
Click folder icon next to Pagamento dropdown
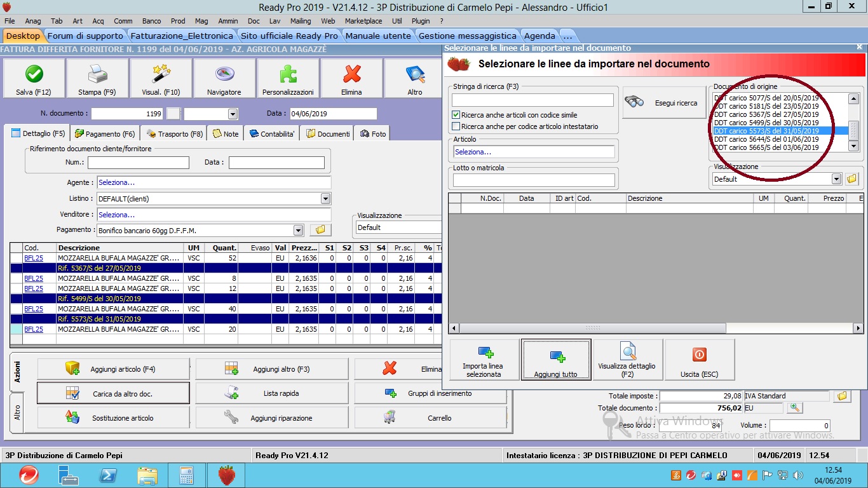pos(320,230)
